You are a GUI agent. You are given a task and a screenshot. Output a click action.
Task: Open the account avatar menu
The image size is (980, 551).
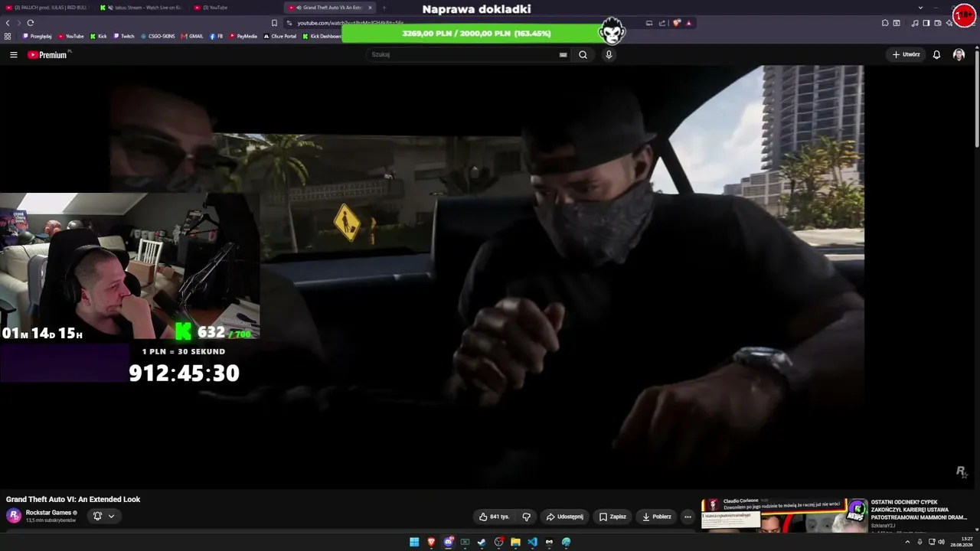[959, 54]
